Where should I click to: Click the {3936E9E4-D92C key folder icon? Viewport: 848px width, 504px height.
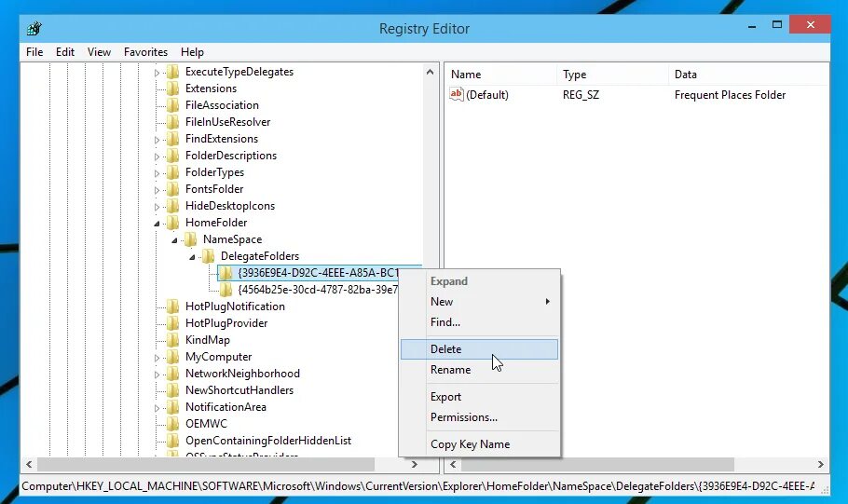coord(226,273)
